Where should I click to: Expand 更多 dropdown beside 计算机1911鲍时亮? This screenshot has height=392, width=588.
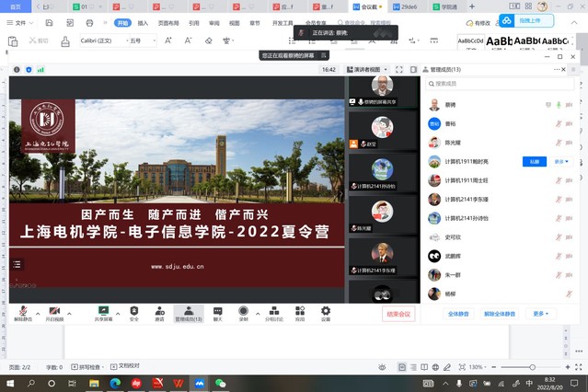coord(561,161)
